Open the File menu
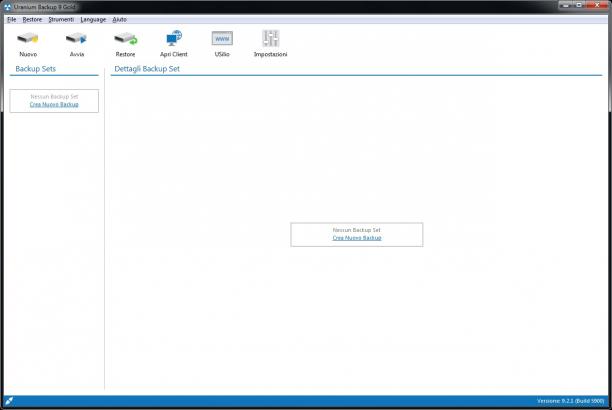This screenshot has height=410, width=612. point(12,20)
